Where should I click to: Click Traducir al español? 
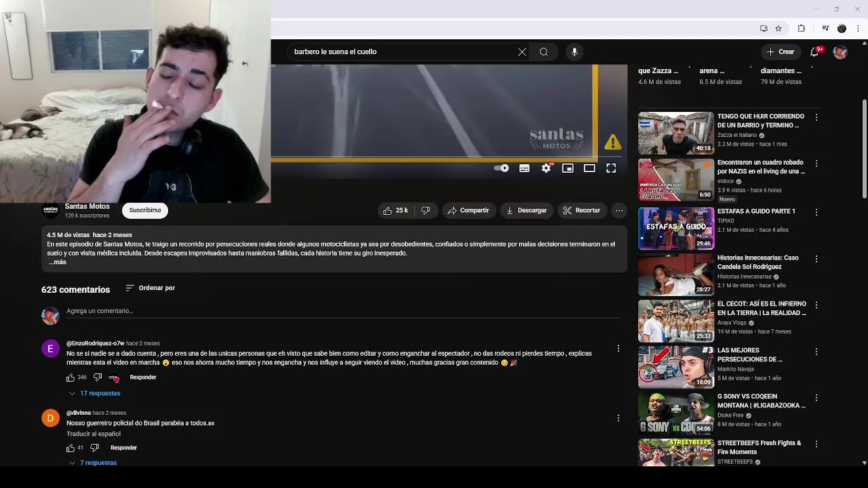[94, 434]
